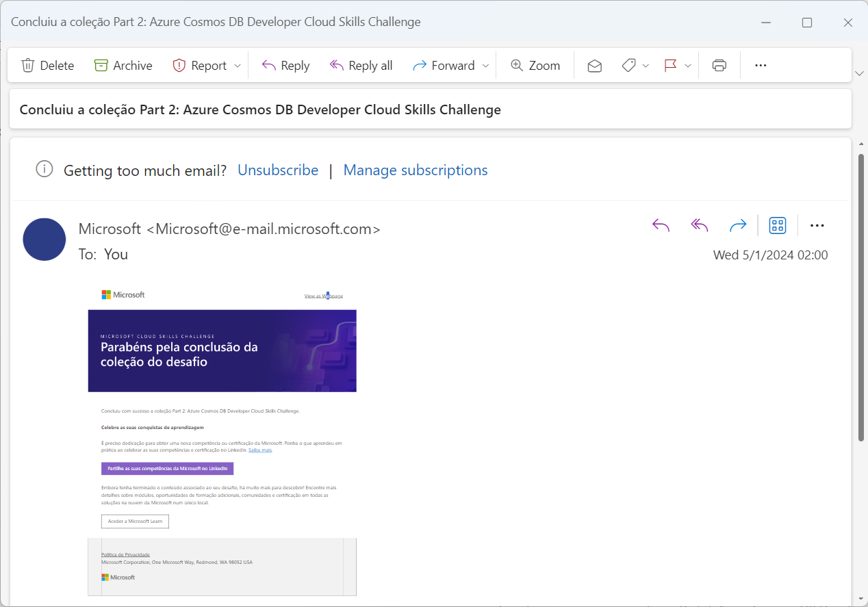Click the vertical scrollbar thumb
The height and width of the screenshot is (607, 868).
tap(862, 297)
